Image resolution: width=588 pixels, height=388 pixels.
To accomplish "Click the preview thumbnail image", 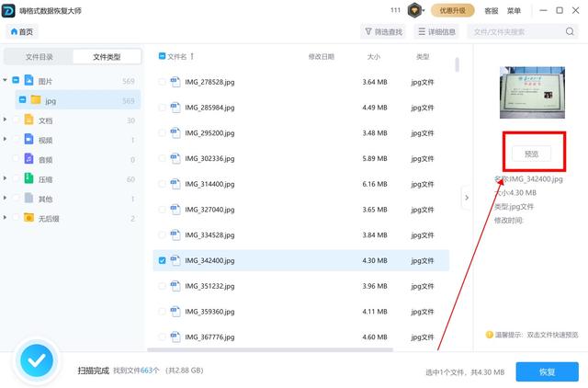I will coord(532,93).
